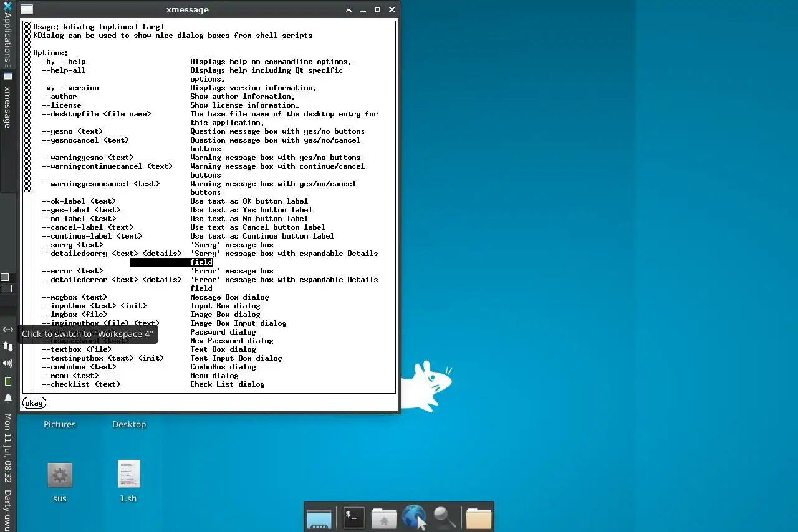Select the 1.sh script file icon

point(129,474)
